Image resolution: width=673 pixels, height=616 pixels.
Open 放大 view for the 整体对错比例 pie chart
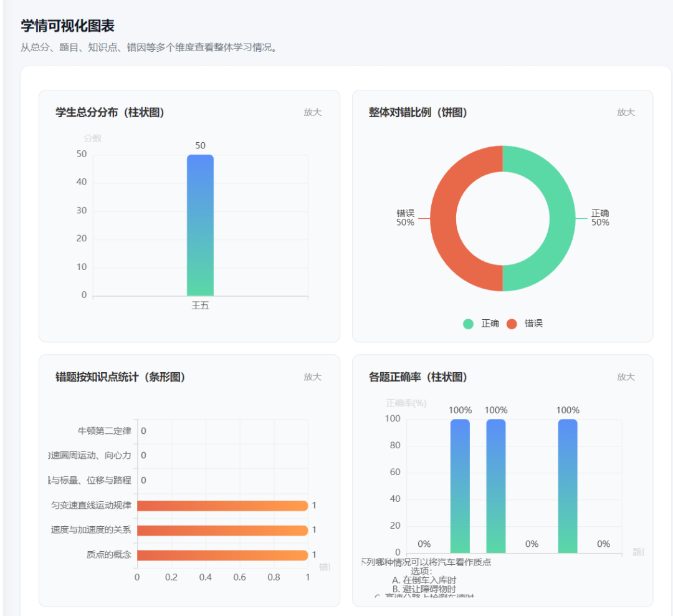[x=626, y=112]
